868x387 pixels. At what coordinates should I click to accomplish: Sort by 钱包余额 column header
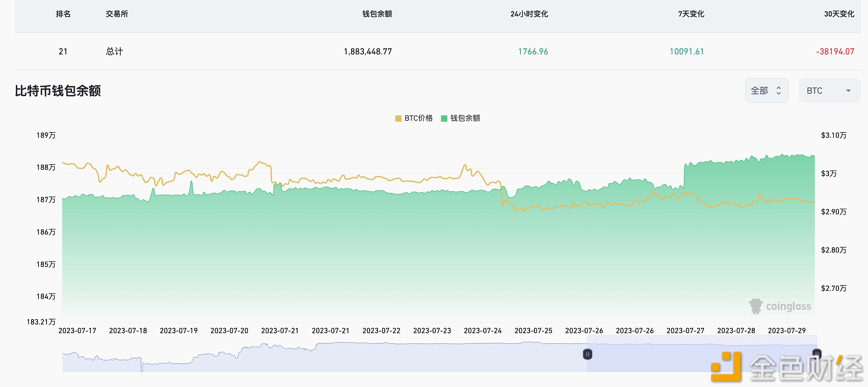click(377, 14)
